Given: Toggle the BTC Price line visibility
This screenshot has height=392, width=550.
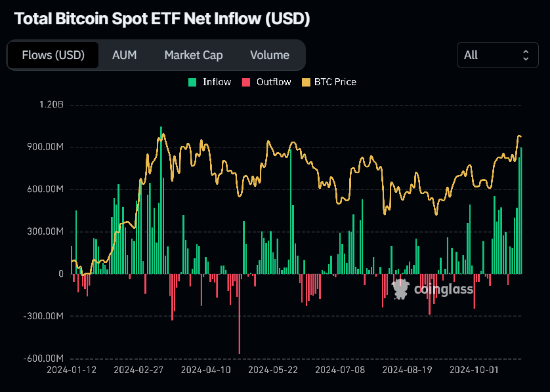Looking at the screenshot, I should 329,82.
